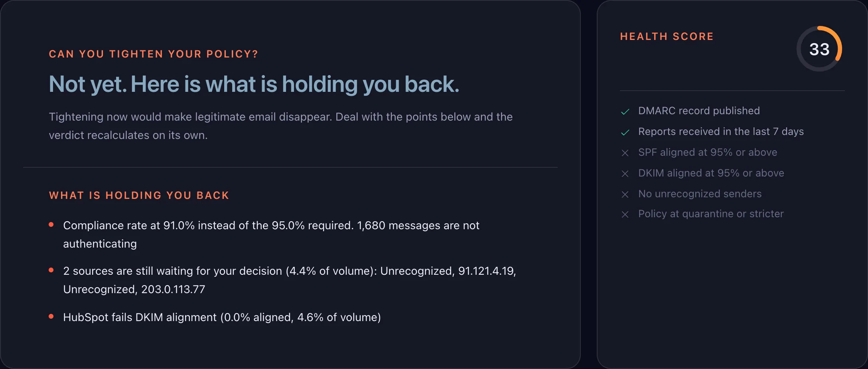Select Policy at quarantine or stricter
Image resolution: width=868 pixels, height=369 pixels.
pyautogui.click(x=711, y=214)
